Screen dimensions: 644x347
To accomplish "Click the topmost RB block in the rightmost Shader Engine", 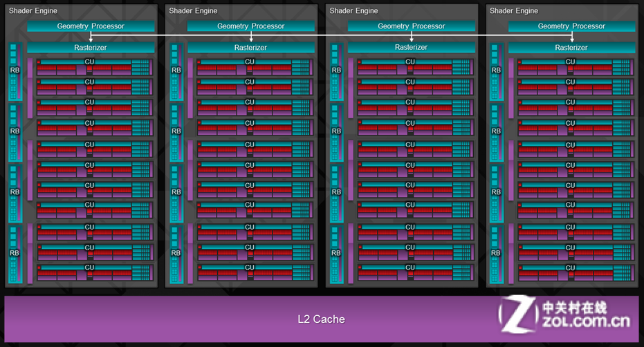I will 496,71.
